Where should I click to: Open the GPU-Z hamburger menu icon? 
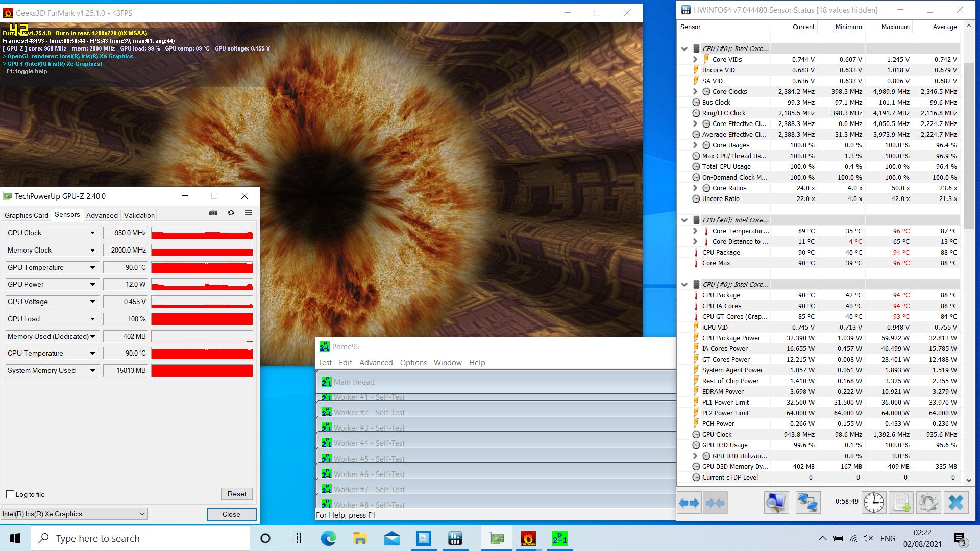(248, 213)
